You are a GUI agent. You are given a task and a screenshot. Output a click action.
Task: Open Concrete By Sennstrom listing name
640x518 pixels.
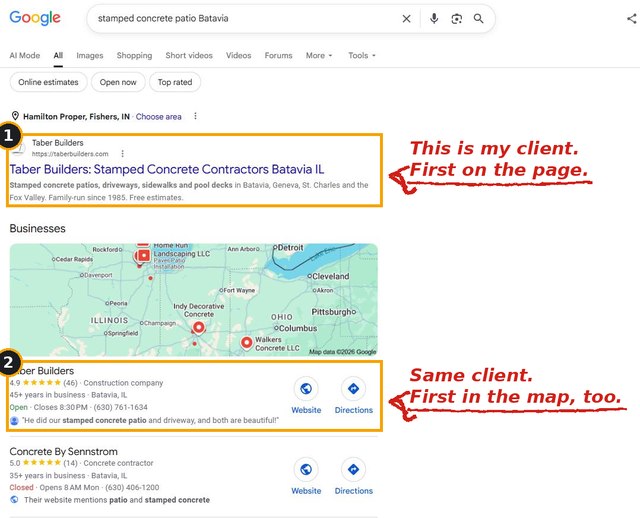click(x=63, y=451)
